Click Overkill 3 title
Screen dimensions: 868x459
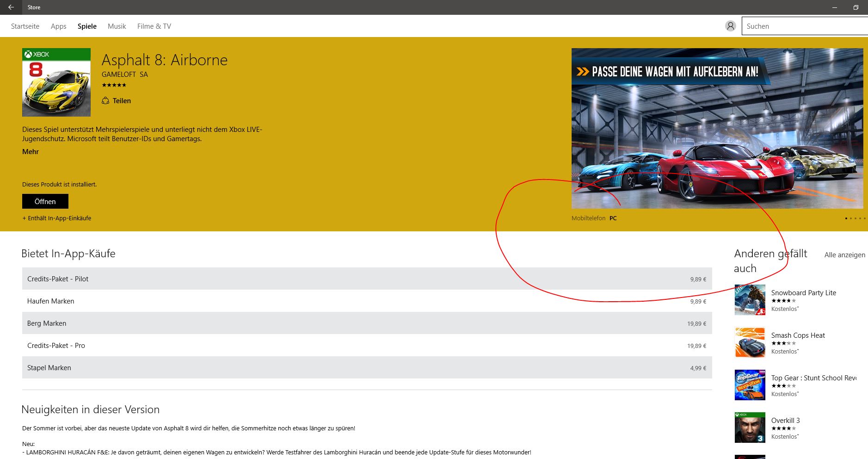[x=785, y=421]
